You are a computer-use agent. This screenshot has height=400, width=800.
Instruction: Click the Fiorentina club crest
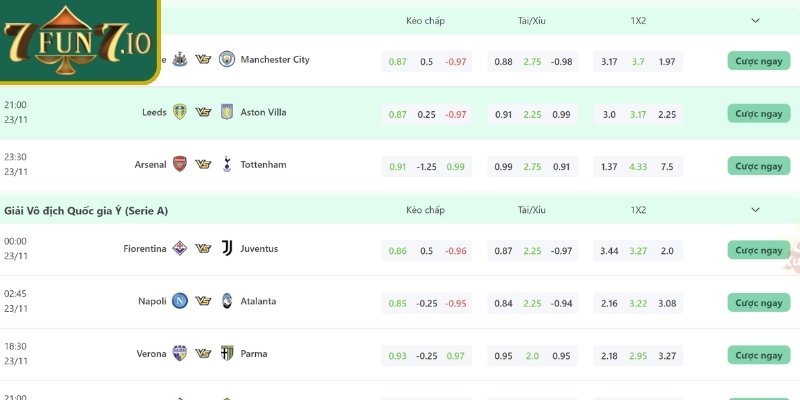[180, 249]
